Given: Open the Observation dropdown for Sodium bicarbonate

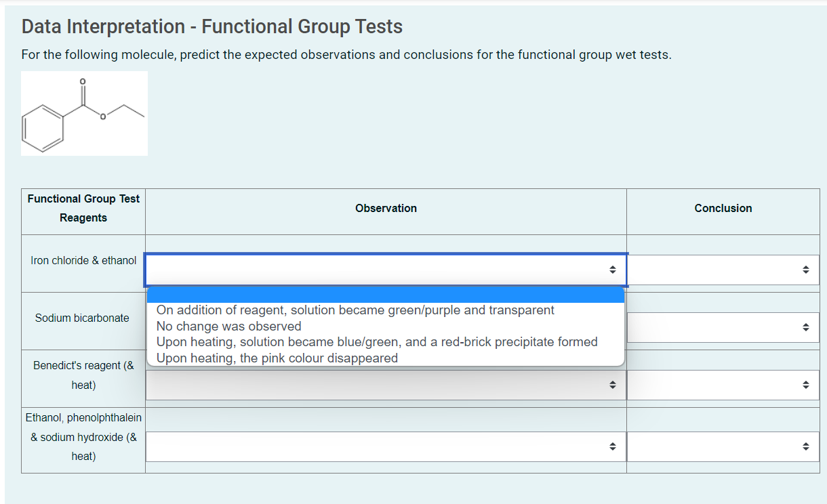Looking at the screenshot, I should click(385, 327).
